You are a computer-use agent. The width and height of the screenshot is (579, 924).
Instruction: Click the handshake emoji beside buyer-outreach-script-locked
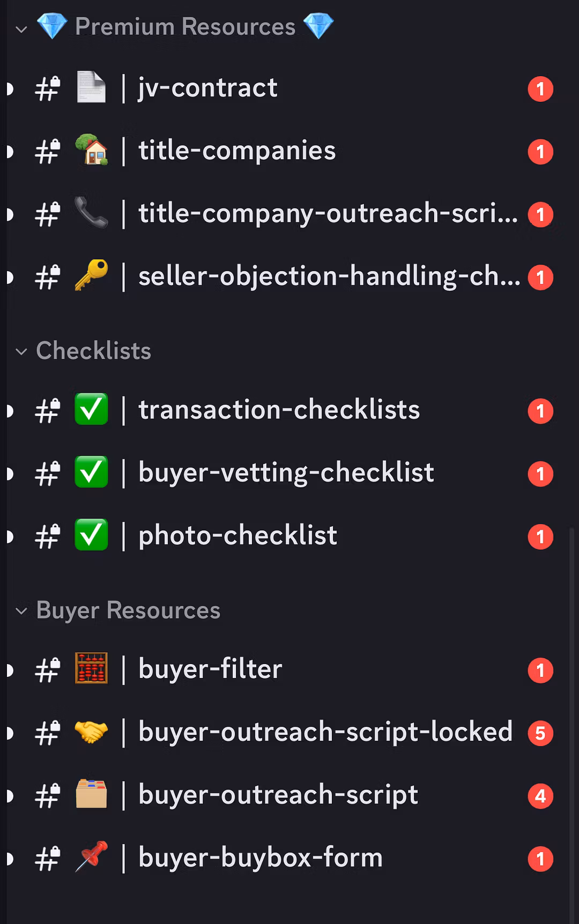pyautogui.click(x=91, y=732)
